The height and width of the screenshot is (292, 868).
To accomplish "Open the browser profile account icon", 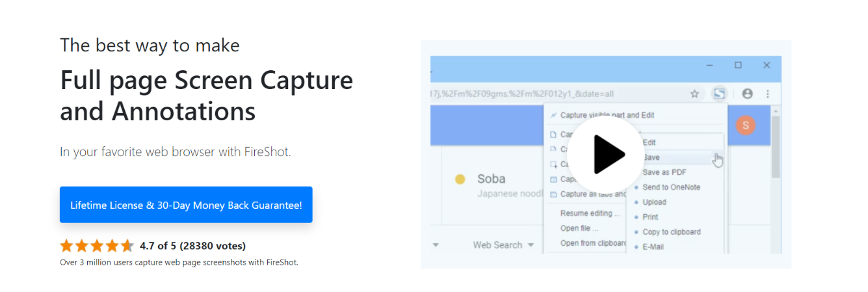I will click(747, 94).
